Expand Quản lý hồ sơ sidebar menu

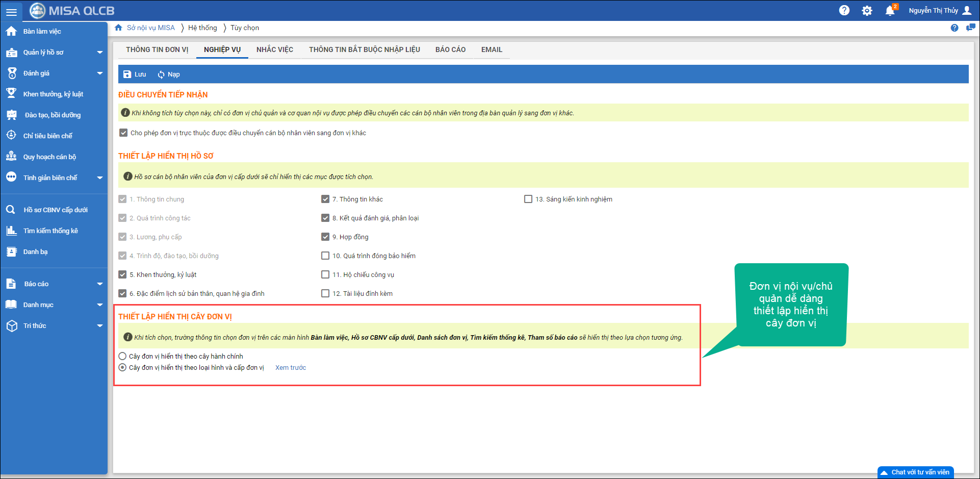100,53
